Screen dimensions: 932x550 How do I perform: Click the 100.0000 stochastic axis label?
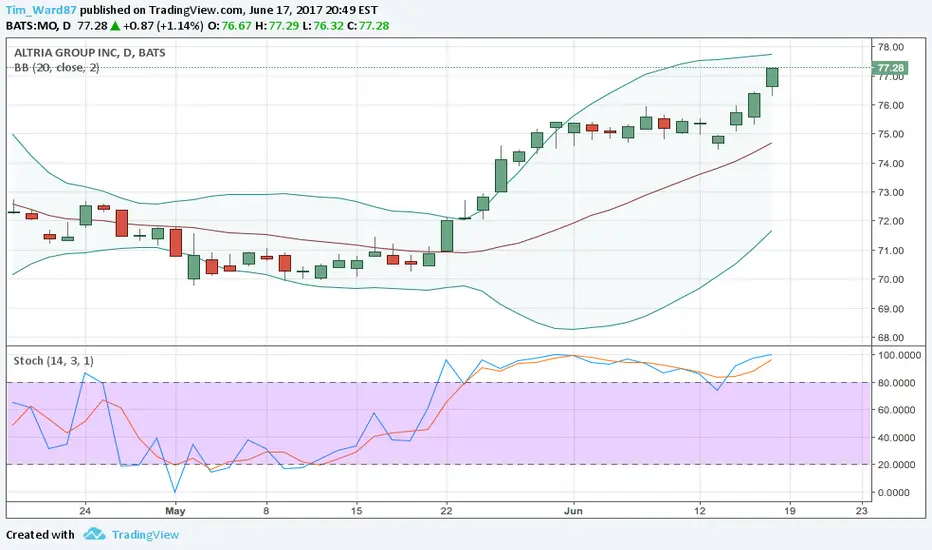coord(899,355)
